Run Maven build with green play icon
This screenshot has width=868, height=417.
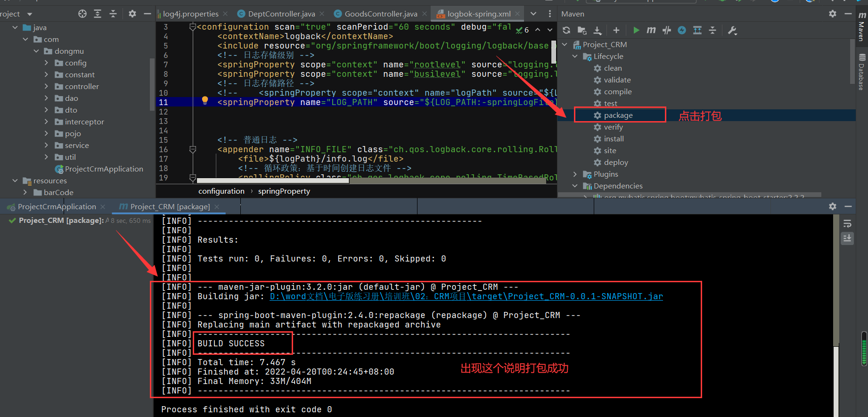pyautogui.click(x=636, y=31)
